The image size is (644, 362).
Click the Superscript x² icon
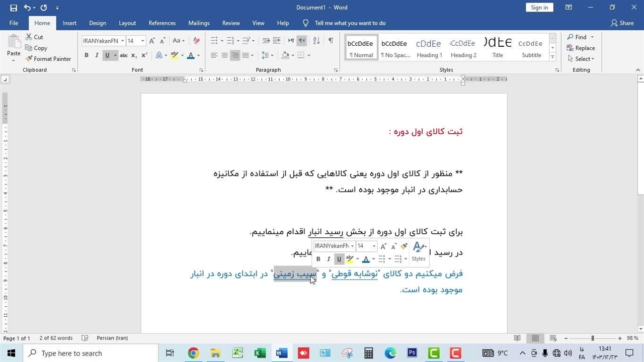click(144, 55)
